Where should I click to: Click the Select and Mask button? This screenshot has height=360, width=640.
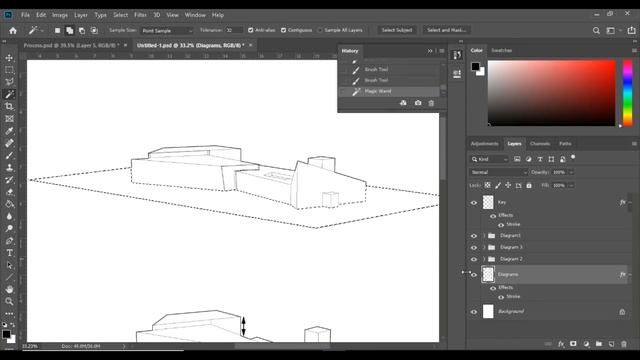(447, 30)
